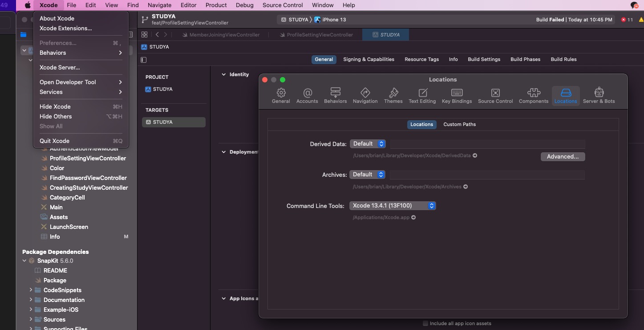Screen dimensions: 644x330
Task: Switch to Custom Paths tab
Action: (459, 124)
